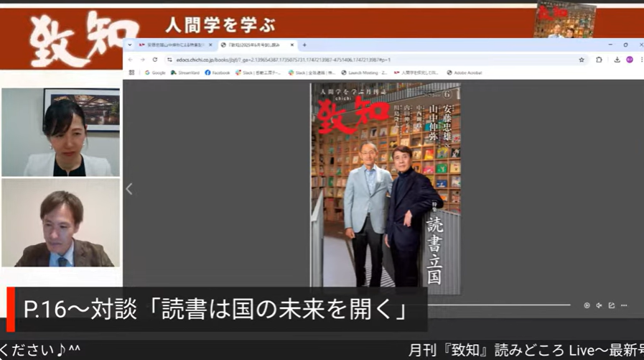Close the first browser tab
The height and width of the screenshot is (360, 644).
(210, 45)
